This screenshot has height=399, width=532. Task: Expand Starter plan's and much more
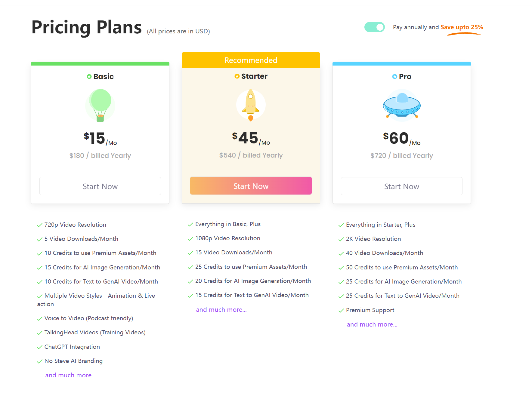pos(221,310)
